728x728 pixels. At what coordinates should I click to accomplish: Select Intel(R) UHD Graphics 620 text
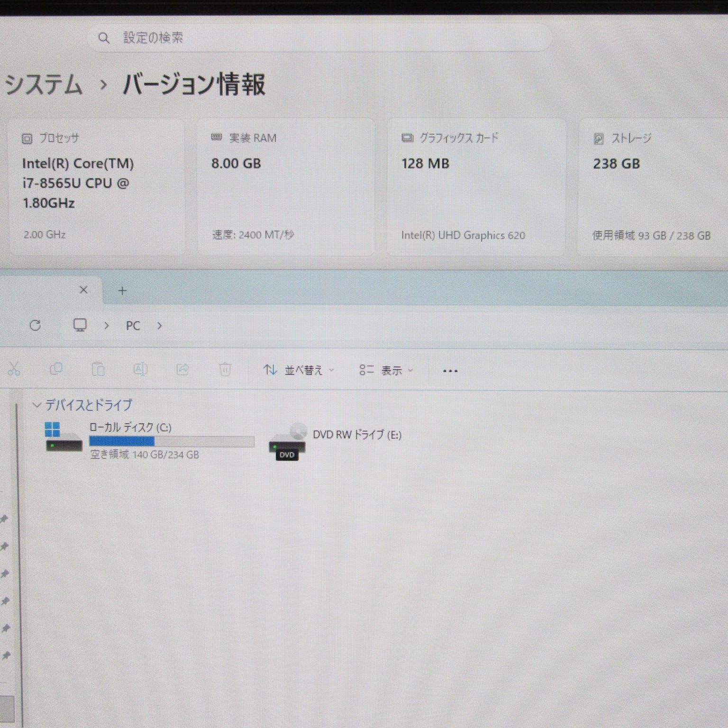point(463,235)
